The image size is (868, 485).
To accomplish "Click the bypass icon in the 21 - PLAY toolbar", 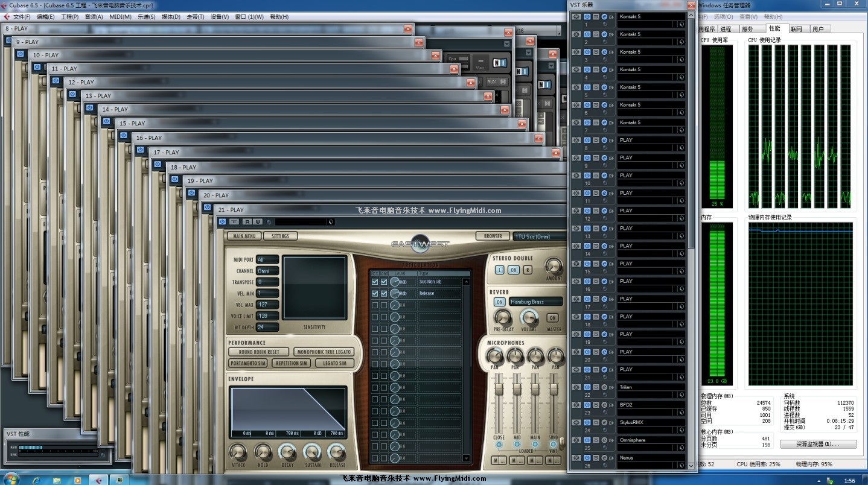I will tap(234, 221).
